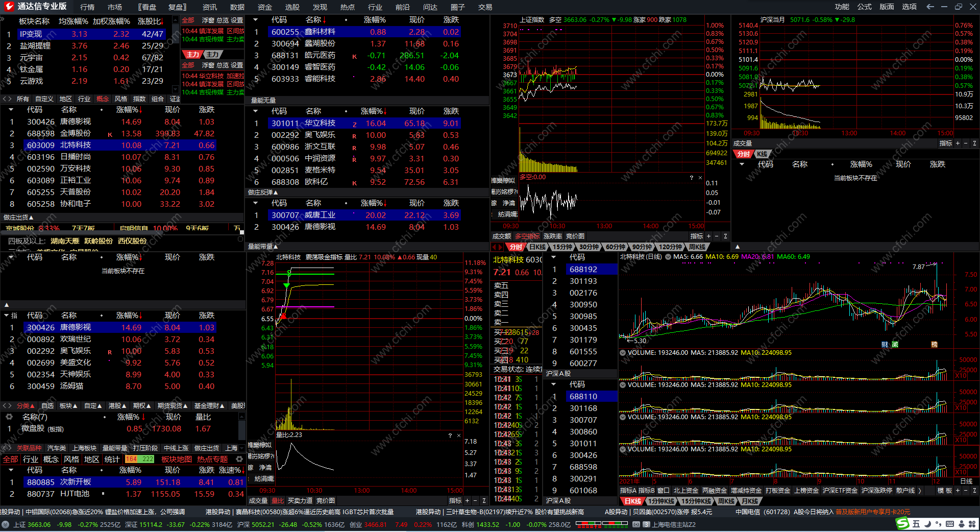Click the + zoom button beside 多空指标 tabs
980x532 pixels.
[708, 236]
